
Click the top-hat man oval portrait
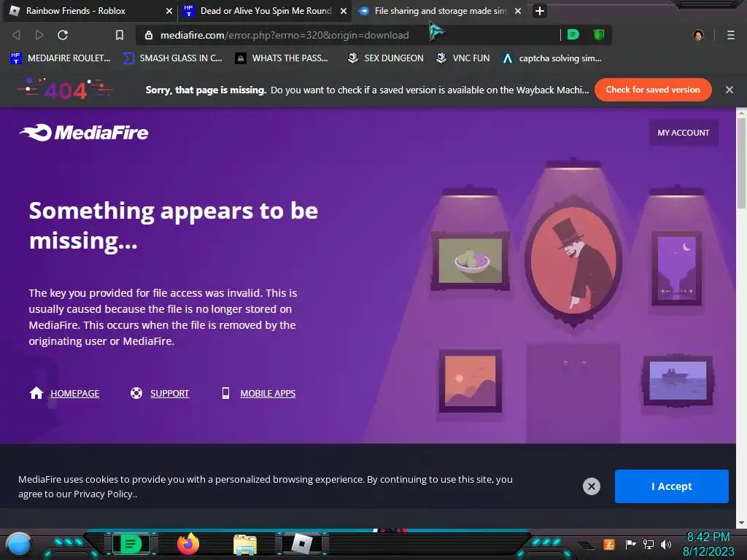pos(573,261)
